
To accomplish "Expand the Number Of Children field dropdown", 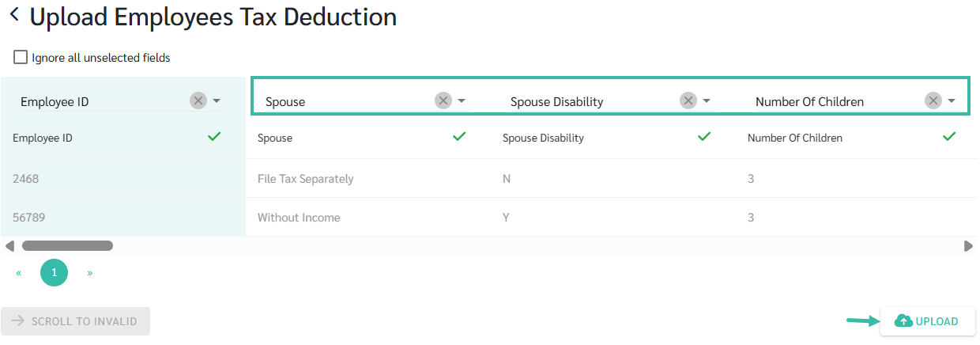I will tap(952, 100).
